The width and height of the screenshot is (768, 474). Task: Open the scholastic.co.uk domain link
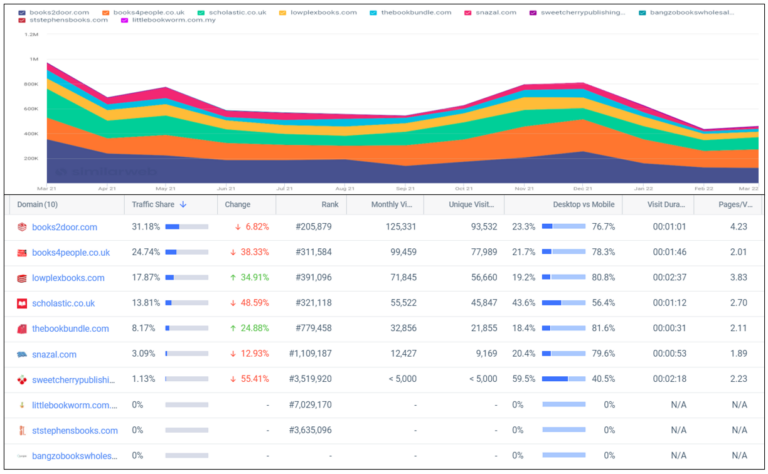click(64, 304)
